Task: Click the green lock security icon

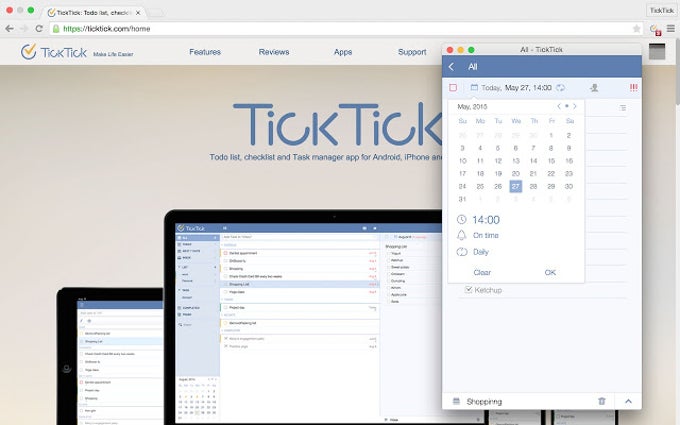Action: point(56,29)
